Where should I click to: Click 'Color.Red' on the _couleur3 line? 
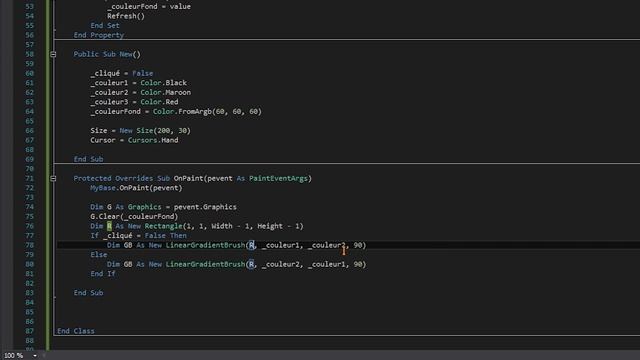coord(159,102)
